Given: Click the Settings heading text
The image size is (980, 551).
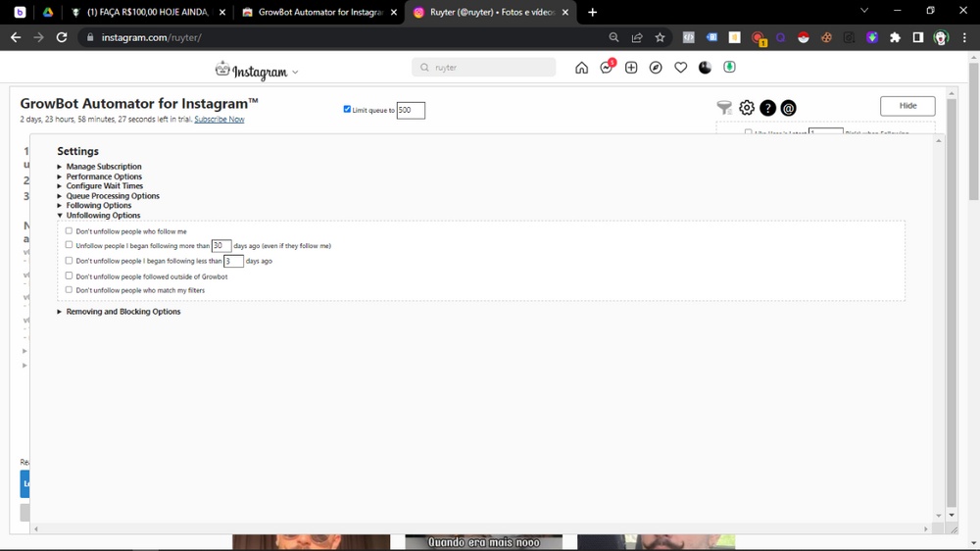Looking at the screenshot, I should coord(77,151).
